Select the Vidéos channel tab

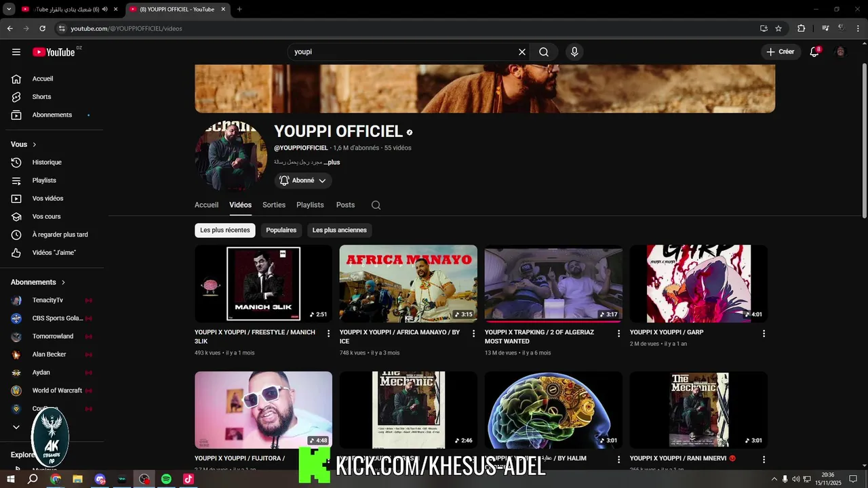(x=240, y=205)
